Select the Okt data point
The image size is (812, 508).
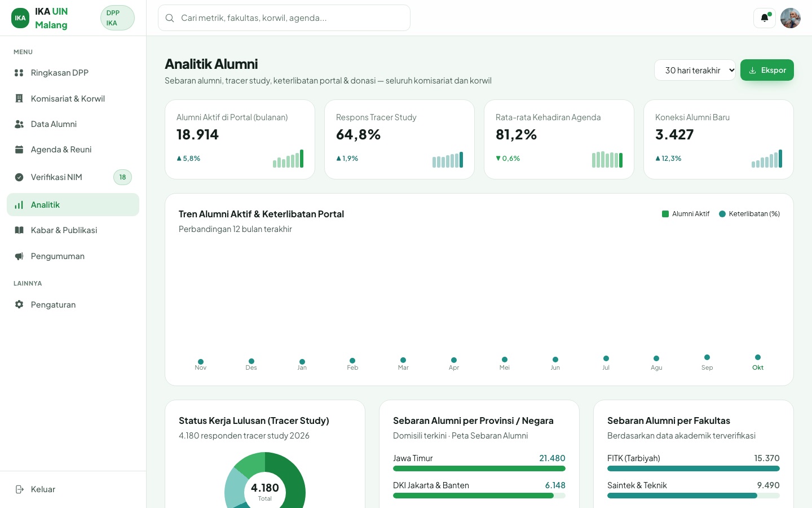[758, 357]
